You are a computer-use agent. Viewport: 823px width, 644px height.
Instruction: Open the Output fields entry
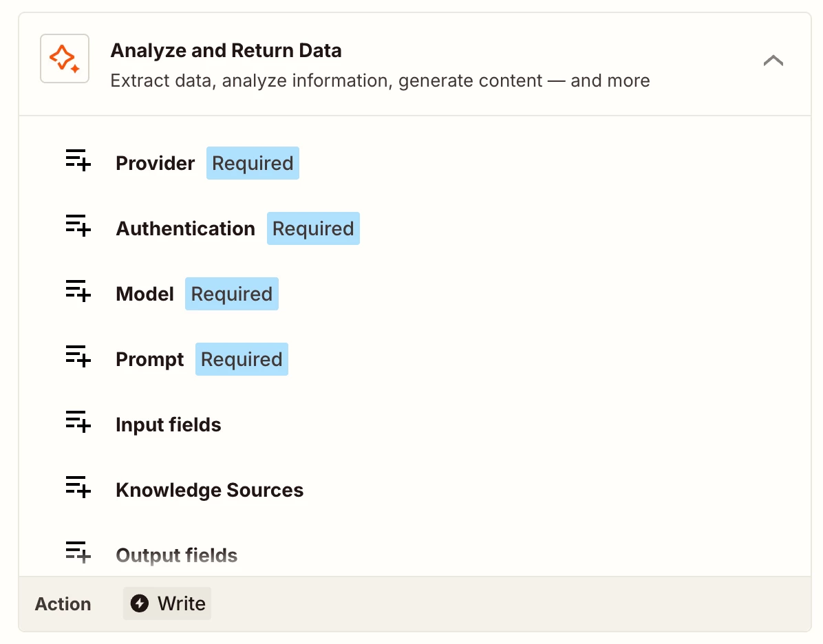176,556
